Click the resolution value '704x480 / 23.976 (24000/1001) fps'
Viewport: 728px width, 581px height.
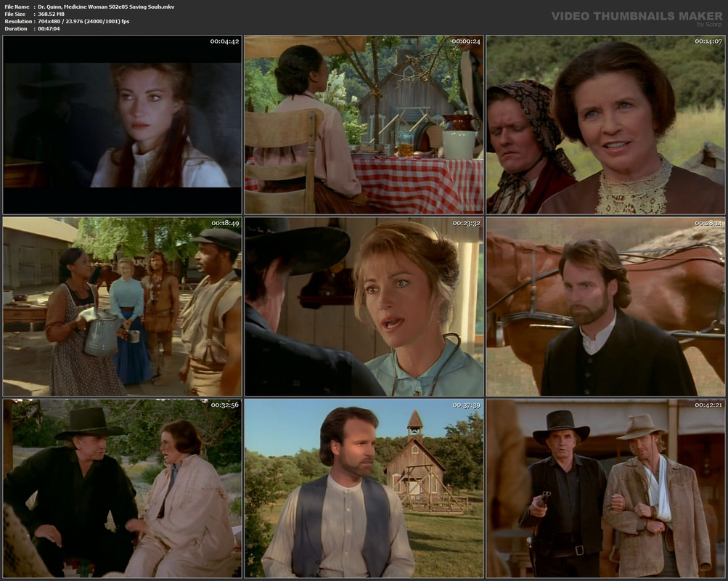(83, 21)
